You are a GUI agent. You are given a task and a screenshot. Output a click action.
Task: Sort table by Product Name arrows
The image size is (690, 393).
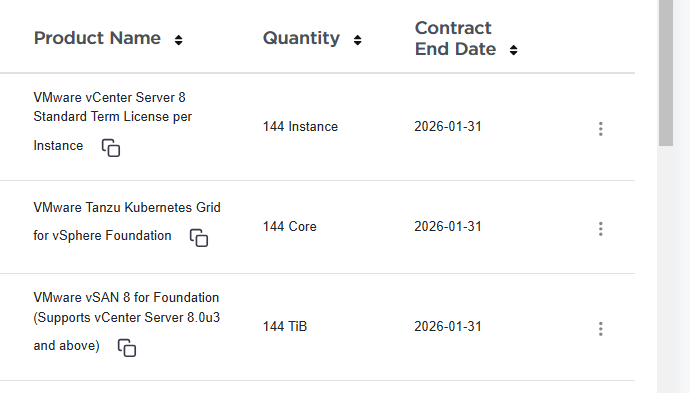[x=178, y=40]
